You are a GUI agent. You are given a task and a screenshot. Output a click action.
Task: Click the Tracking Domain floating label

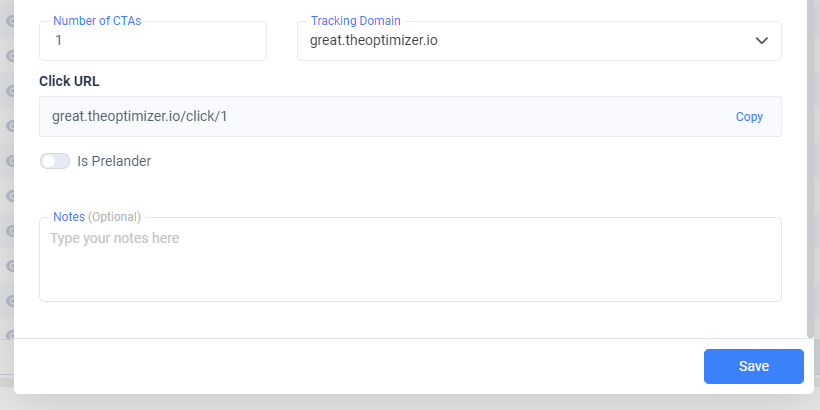(357, 21)
